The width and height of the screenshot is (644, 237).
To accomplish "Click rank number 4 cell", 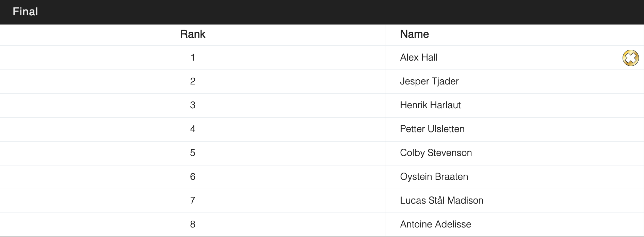I will point(193,129).
